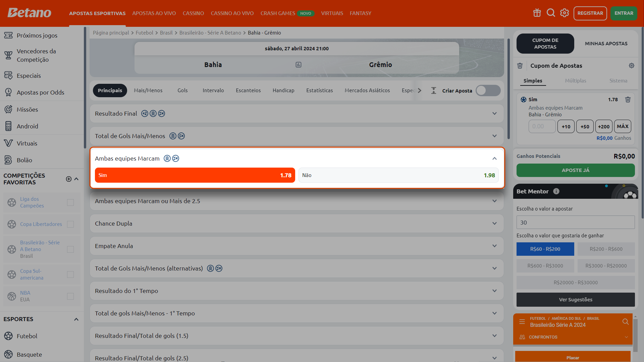Click Missões target icon
This screenshot has width=644, height=362.
[x=8, y=109]
